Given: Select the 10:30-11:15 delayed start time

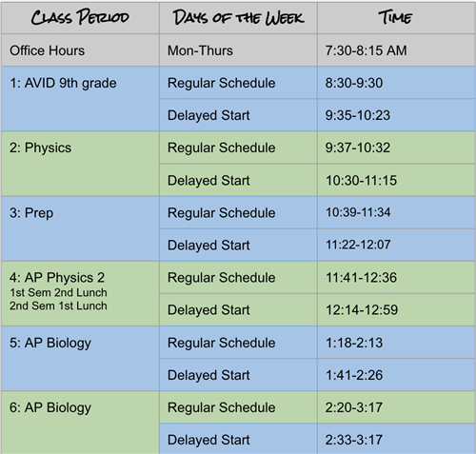Looking at the screenshot, I should tap(396, 180).
